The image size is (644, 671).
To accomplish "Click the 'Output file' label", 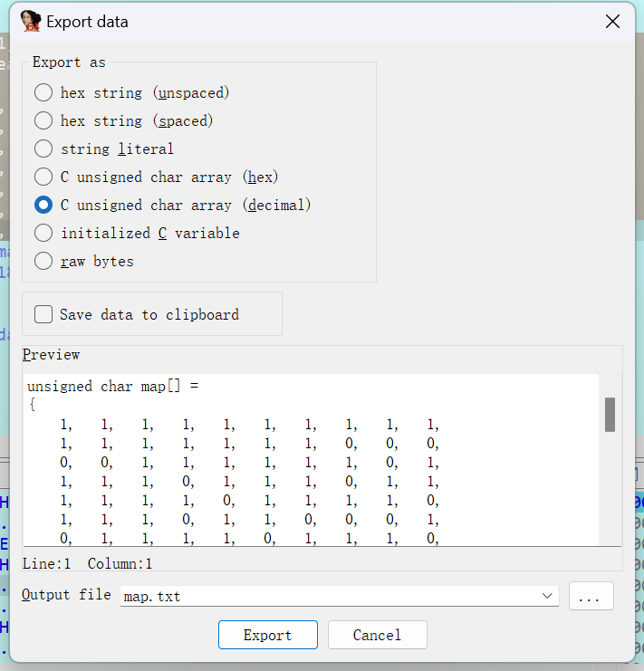I will pos(66,595).
